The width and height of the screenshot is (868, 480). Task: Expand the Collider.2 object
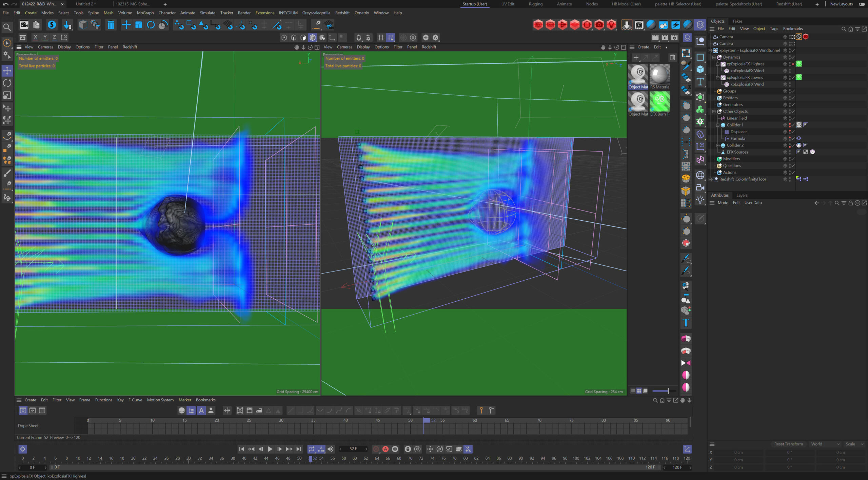coord(718,145)
